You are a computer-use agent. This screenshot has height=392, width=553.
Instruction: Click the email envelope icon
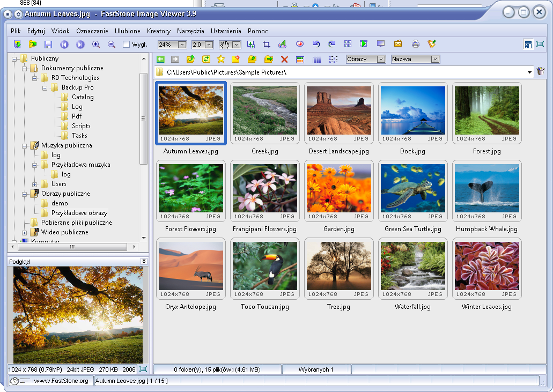point(398,44)
